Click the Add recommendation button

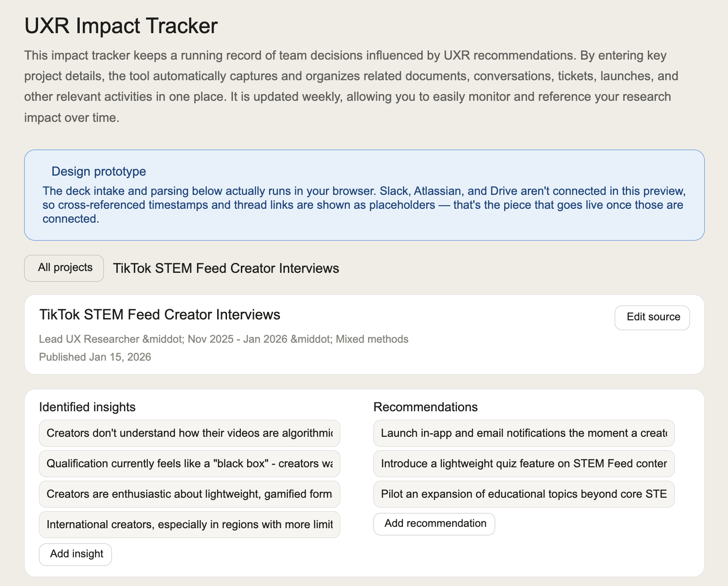tap(434, 524)
